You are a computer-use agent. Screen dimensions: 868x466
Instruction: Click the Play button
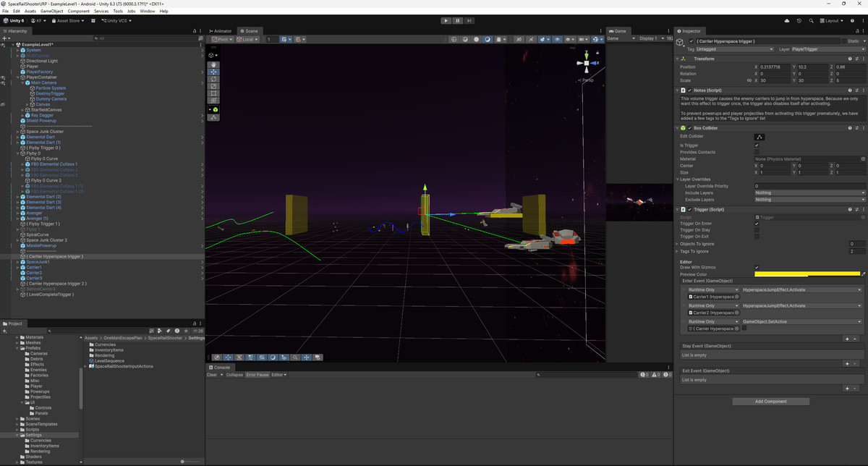click(x=446, y=21)
